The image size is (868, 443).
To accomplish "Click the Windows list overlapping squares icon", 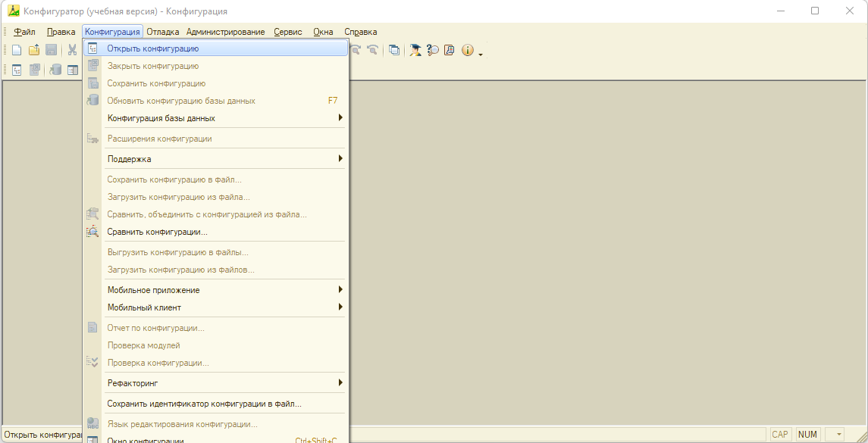I will click(x=393, y=50).
